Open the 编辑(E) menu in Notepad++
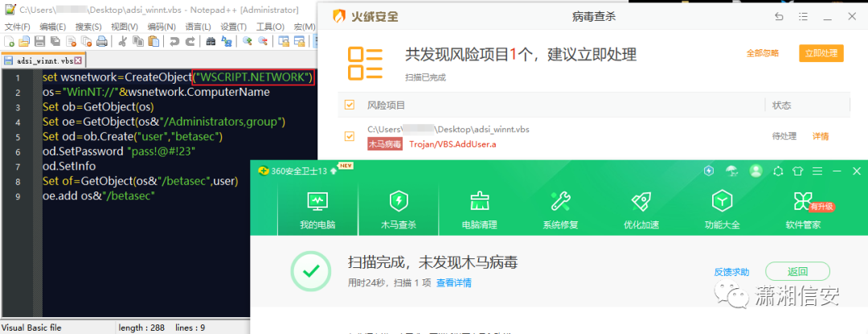868x334 pixels. coord(52,27)
